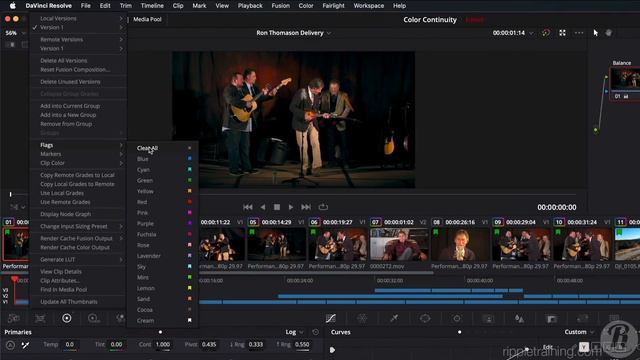The image size is (640, 360).
Task: Open the Color Match palette
Action: pos(40,318)
